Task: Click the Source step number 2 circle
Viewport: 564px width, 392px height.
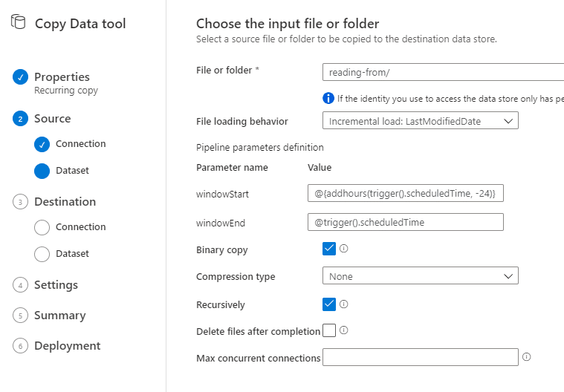Action: coord(21,119)
